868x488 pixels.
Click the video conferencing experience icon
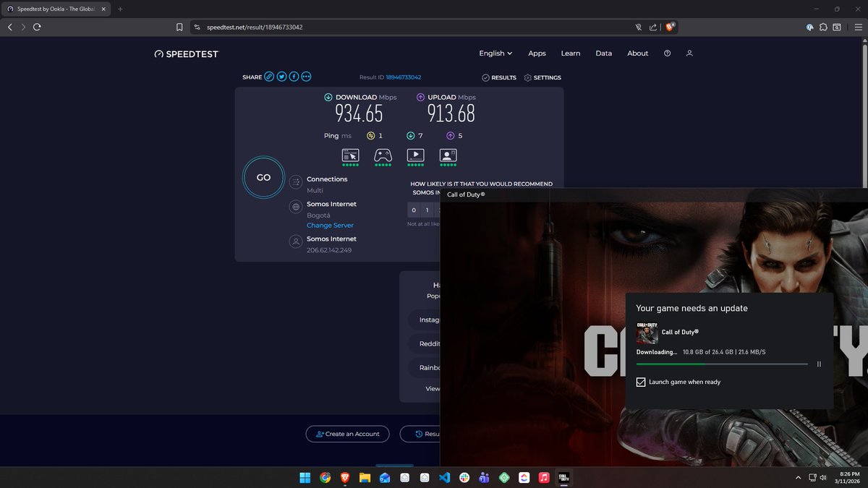coord(448,155)
